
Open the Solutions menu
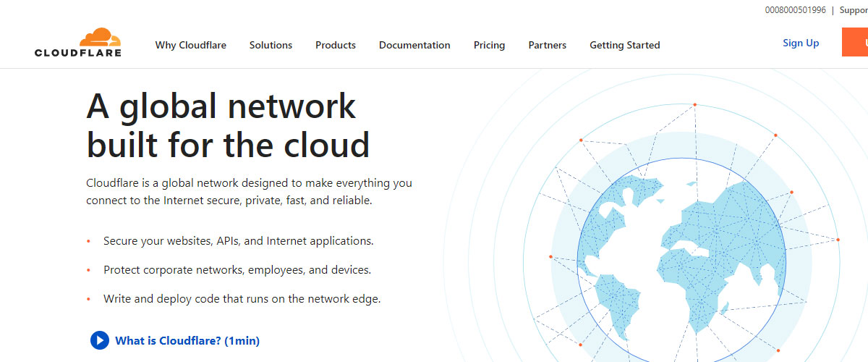[271, 45]
